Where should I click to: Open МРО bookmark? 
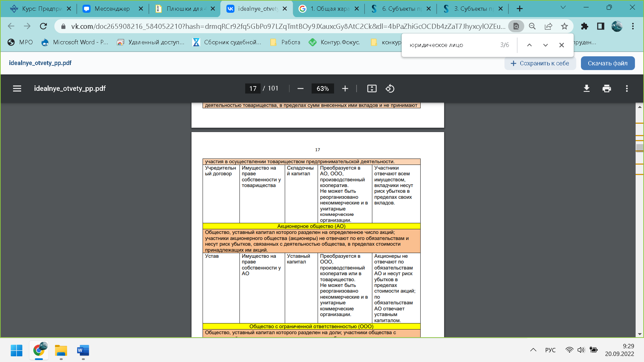point(20,42)
